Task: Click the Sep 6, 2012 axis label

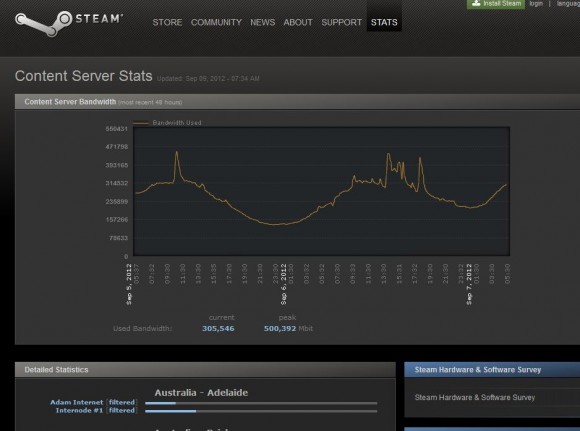Action: point(284,284)
